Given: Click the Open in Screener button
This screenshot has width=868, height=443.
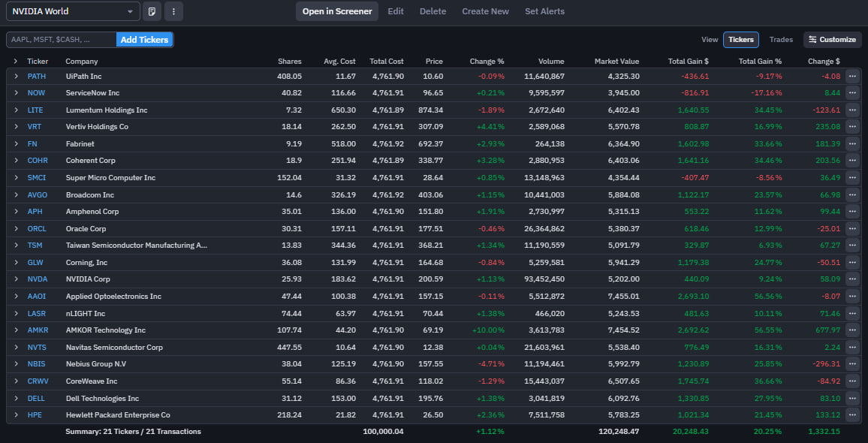Looking at the screenshot, I should coord(337,11).
